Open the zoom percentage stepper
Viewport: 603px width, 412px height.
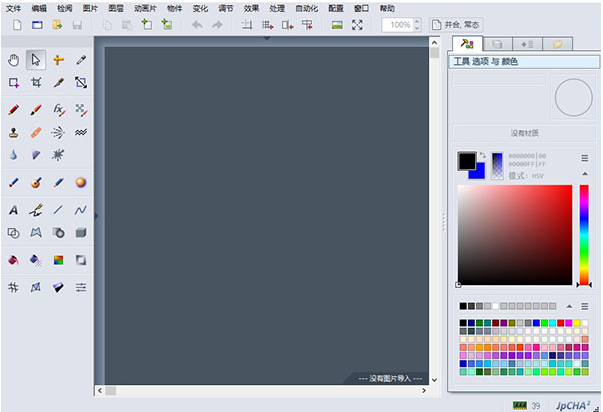419,24
